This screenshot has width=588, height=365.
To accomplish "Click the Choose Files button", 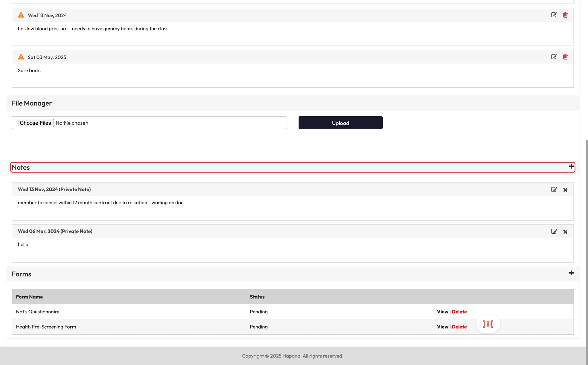I will [35, 123].
